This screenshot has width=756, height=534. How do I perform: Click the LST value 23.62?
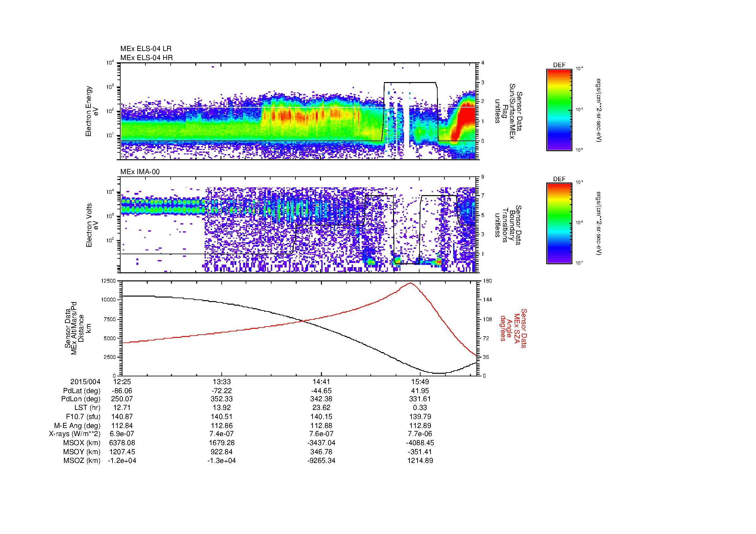pyautogui.click(x=321, y=408)
